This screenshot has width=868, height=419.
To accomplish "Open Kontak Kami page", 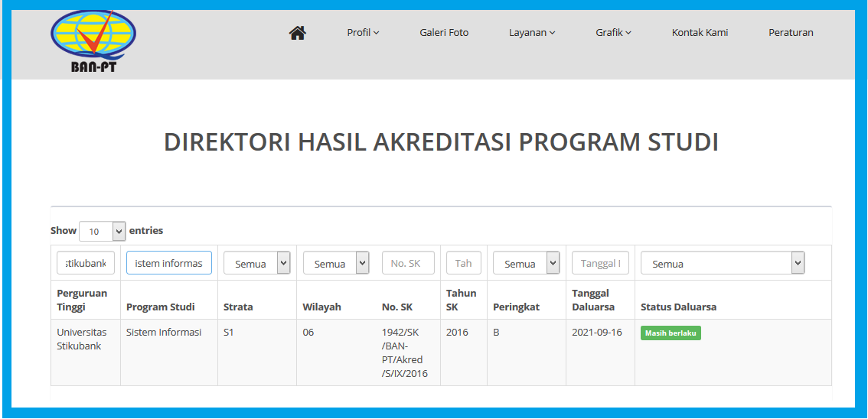I will point(700,33).
